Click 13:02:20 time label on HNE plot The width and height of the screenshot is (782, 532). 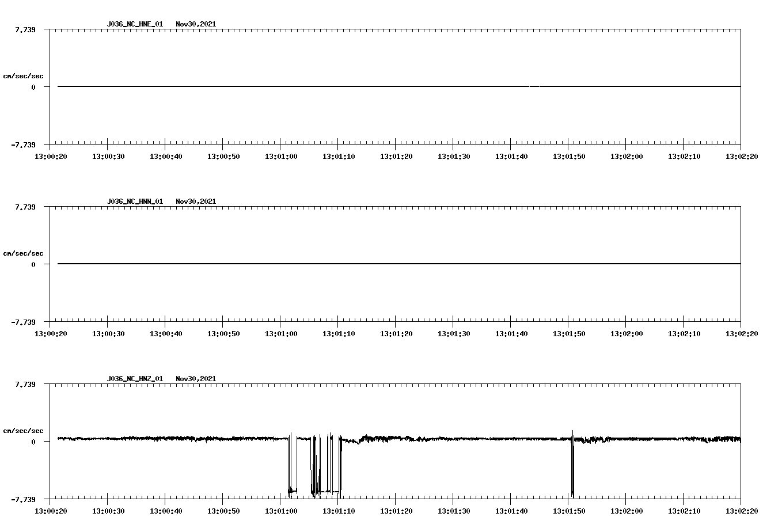pos(742,156)
